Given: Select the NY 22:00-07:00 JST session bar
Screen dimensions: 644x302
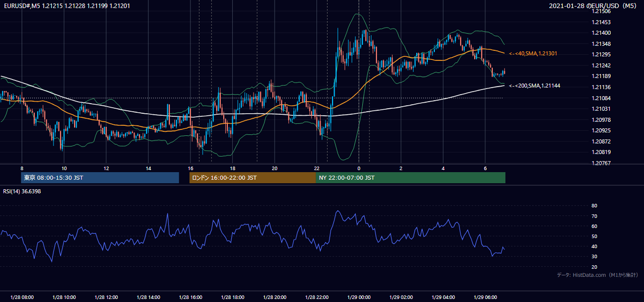Looking at the screenshot, I should (x=411, y=178).
